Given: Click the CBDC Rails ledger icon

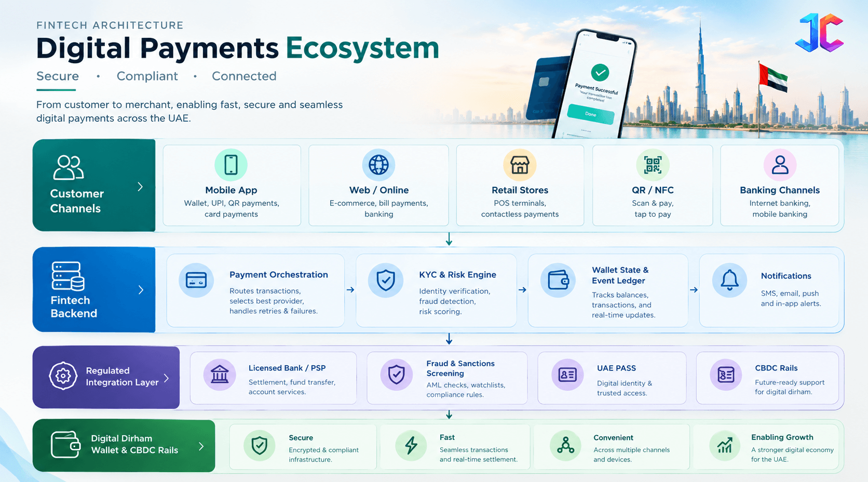Looking at the screenshot, I should 726,374.
